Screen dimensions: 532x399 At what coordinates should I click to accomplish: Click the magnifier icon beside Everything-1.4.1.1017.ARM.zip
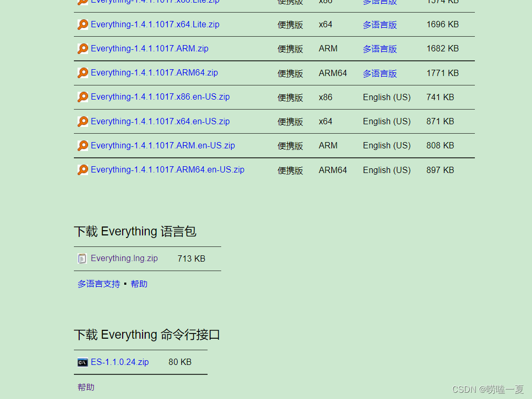(x=82, y=49)
